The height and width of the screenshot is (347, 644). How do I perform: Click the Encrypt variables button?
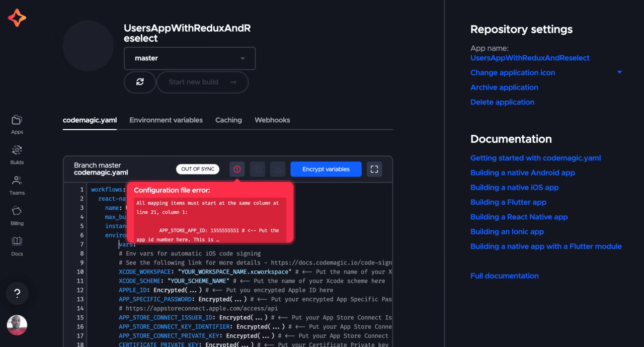coord(326,169)
